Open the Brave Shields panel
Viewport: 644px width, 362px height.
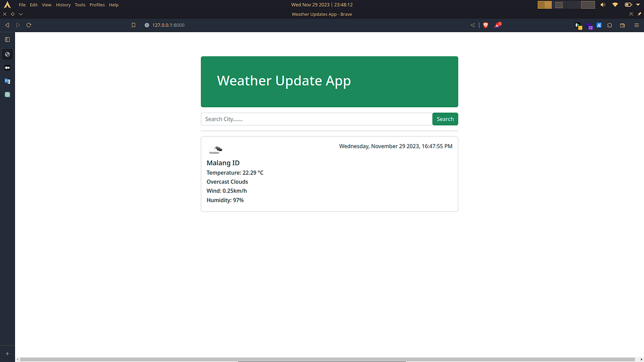coord(485,25)
